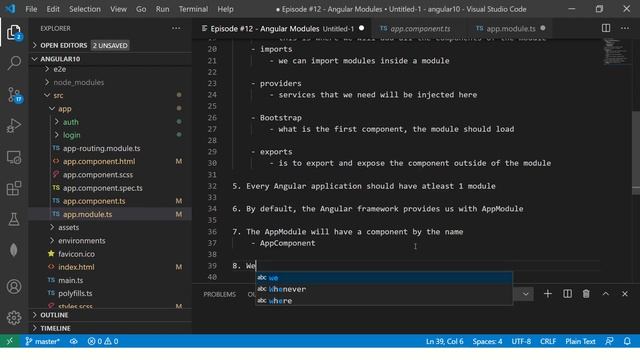Open errors and warnings count

103,341
